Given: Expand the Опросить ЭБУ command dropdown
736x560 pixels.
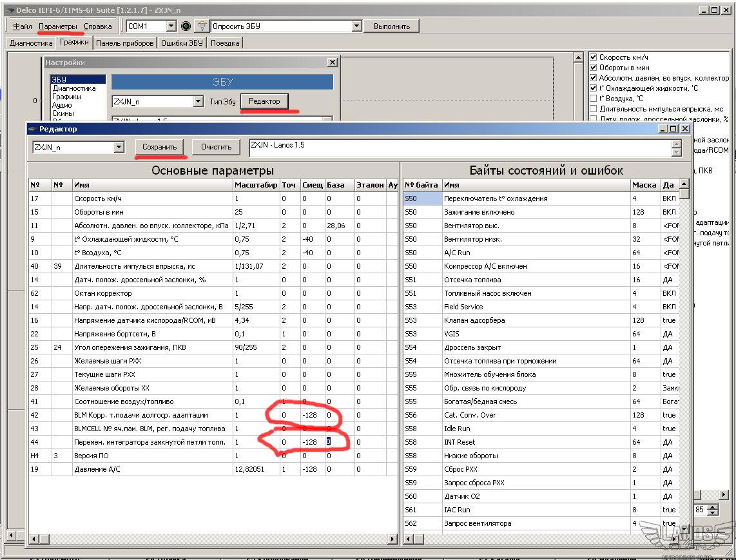Looking at the screenshot, I should tap(357, 26).
